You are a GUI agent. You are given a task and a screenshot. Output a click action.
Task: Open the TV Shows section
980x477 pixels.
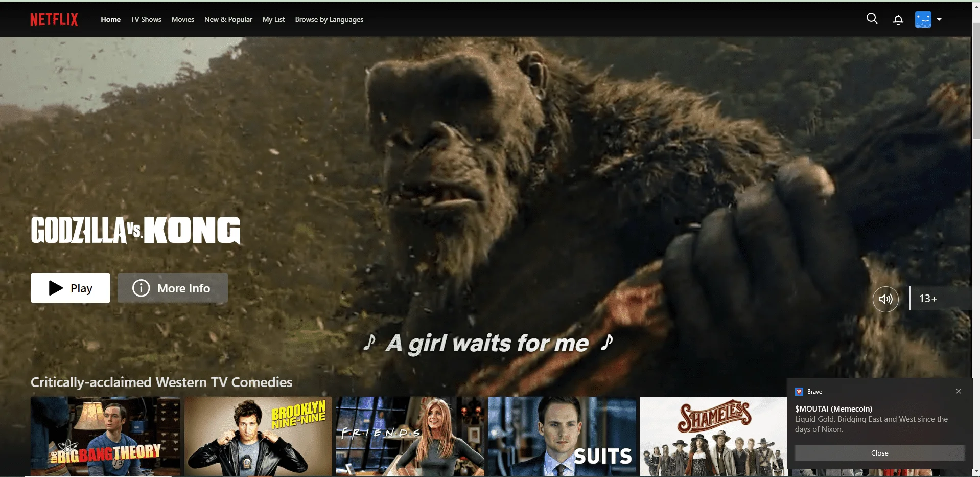click(146, 19)
